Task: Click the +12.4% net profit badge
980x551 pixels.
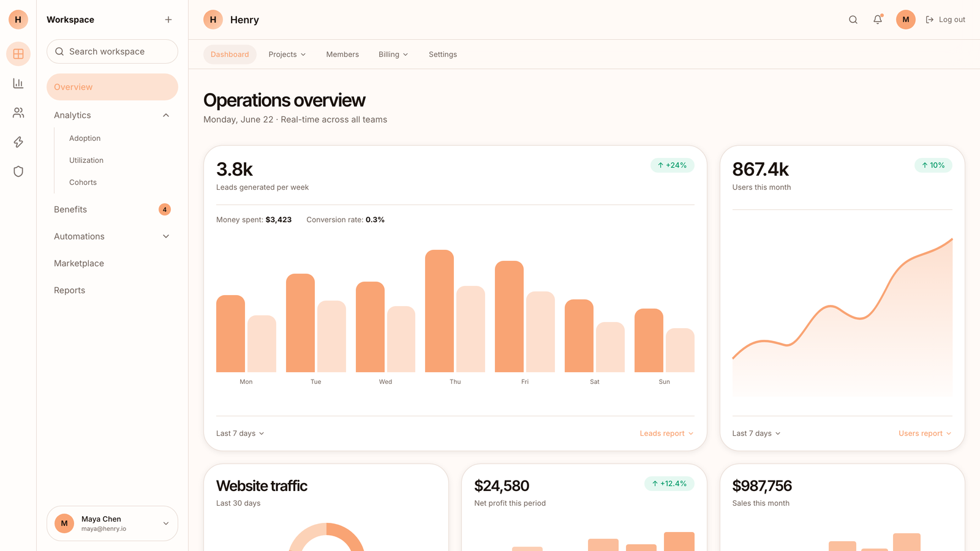Action: [x=669, y=484]
